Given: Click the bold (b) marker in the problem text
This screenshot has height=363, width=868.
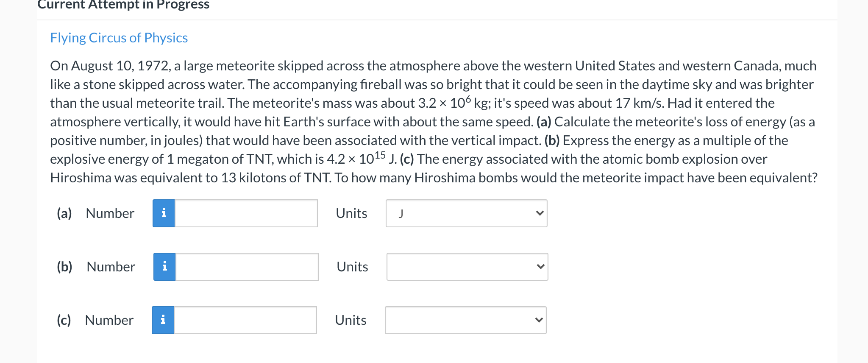Looking at the screenshot, I should 552,141.
